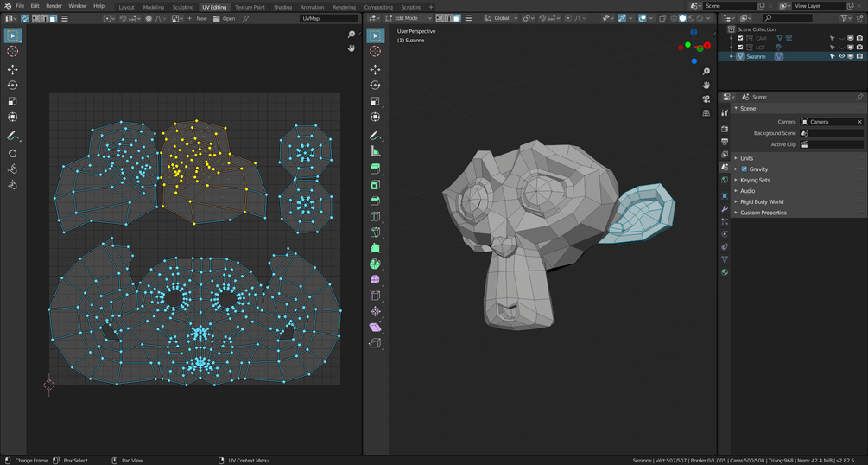The image size is (868, 465).
Task: Click the Background Scene field
Action: (x=832, y=133)
